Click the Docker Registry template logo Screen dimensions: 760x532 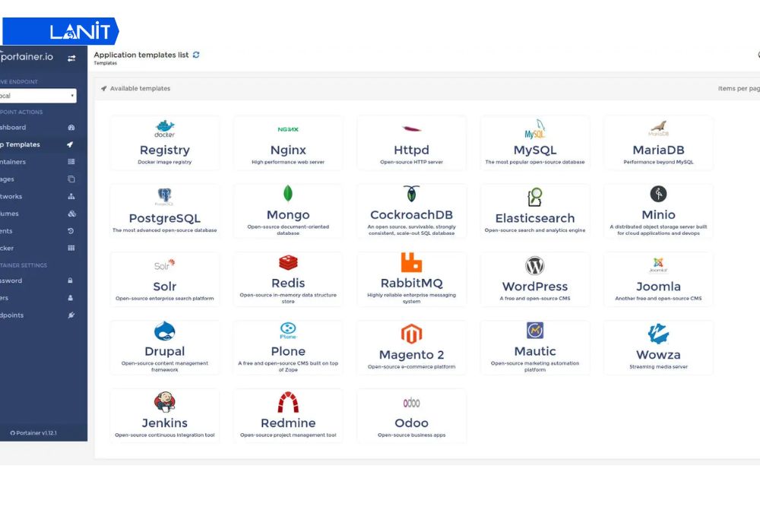165,129
